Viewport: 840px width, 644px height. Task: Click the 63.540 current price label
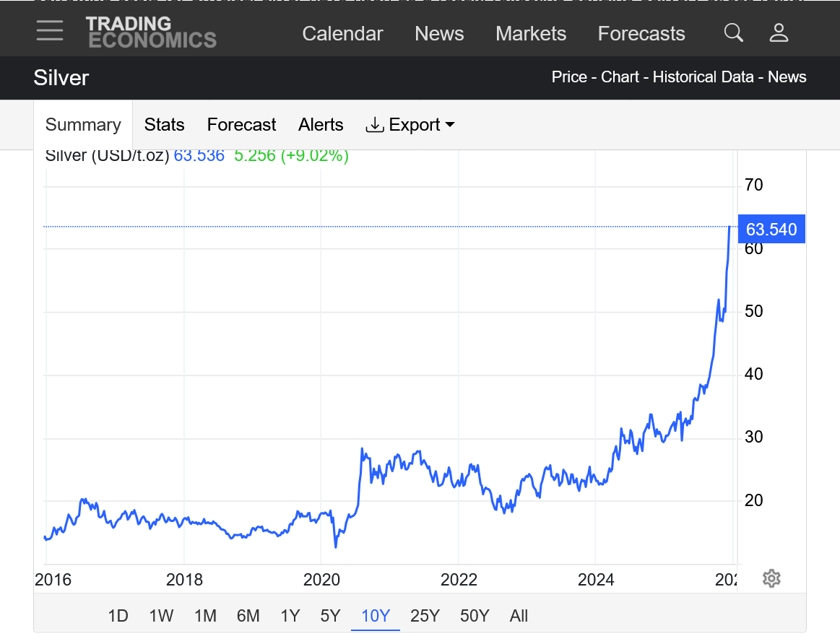(771, 230)
